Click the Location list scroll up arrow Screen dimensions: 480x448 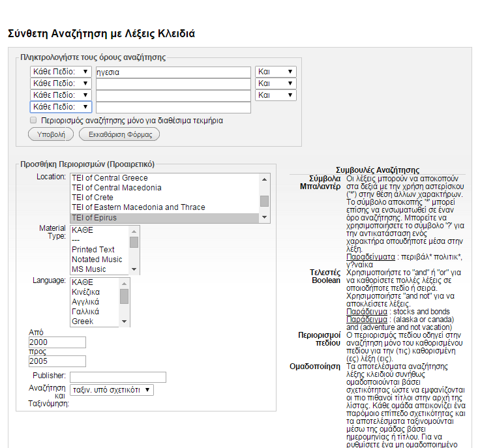click(x=265, y=179)
